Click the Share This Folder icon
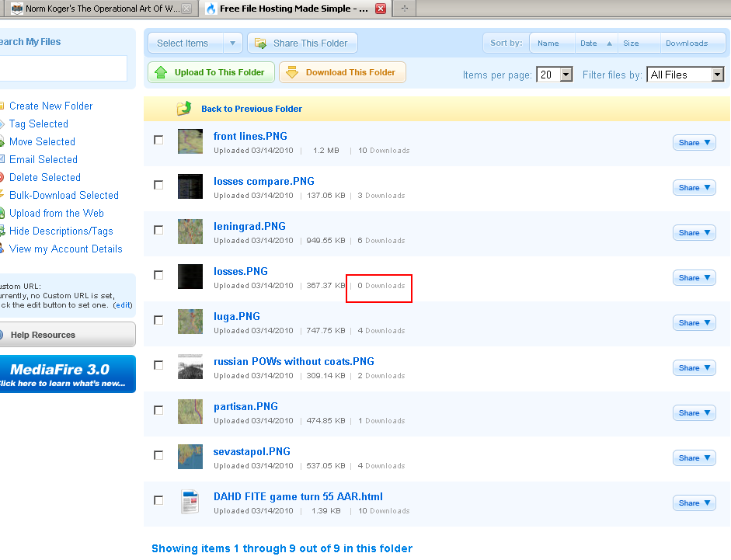The image size is (731, 560). click(x=260, y=43)
